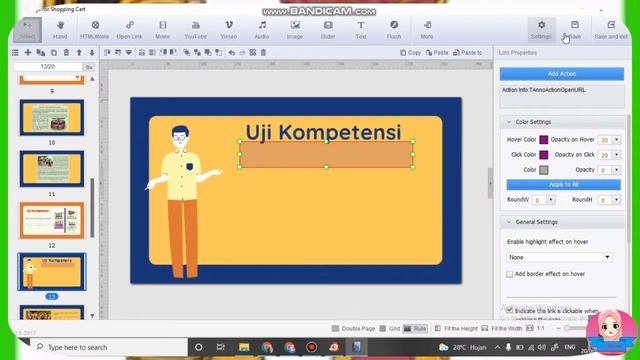Click Fit the Width

point(502,329)
